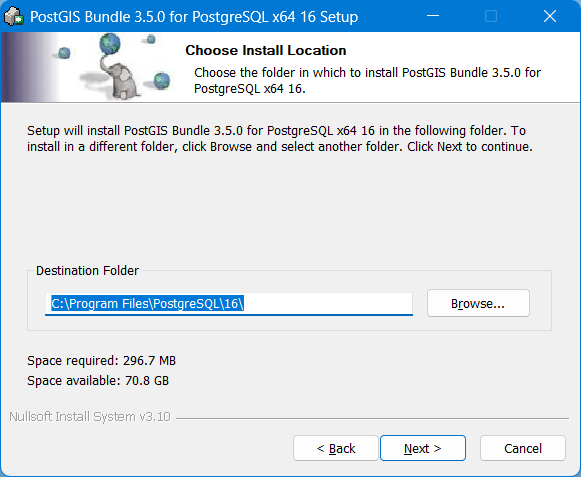This screenshot has height=477, width=581.
Task: Click the Next button to continue
Action: 423,448
